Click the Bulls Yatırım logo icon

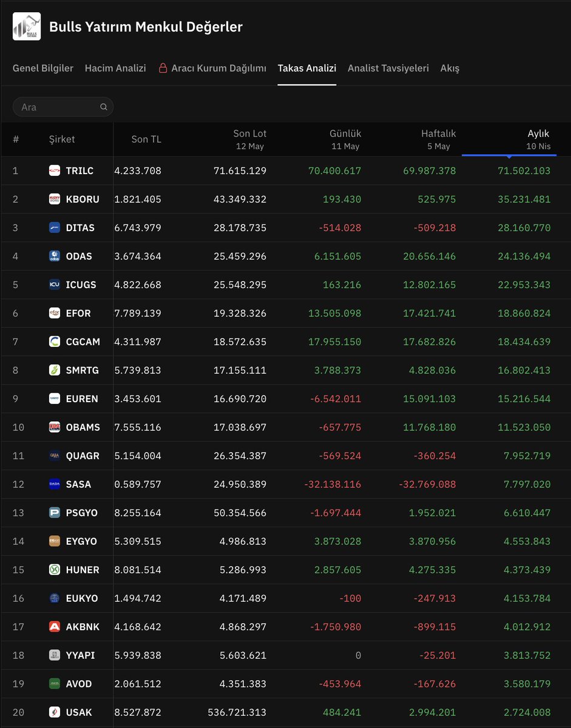coord(27,27)
